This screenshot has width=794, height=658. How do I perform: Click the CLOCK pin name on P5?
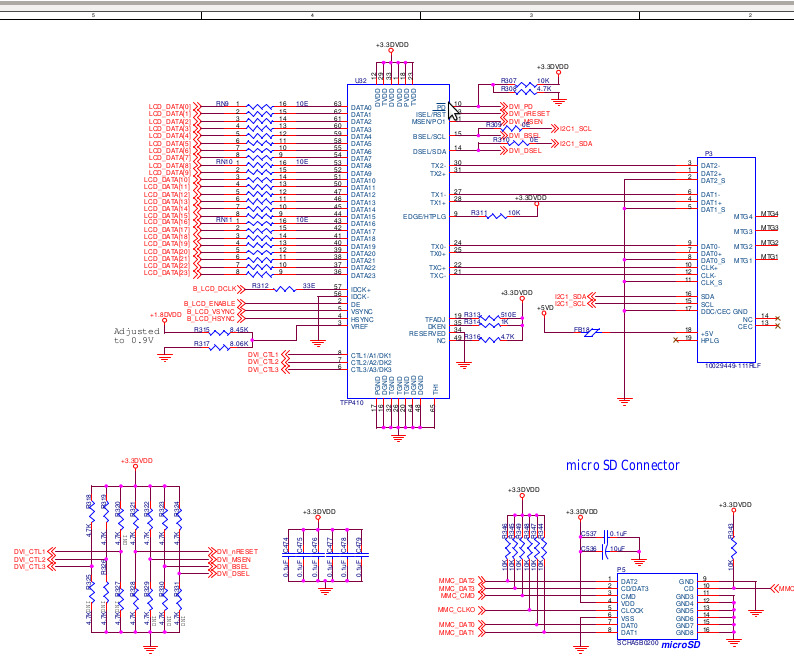[632, 611]
